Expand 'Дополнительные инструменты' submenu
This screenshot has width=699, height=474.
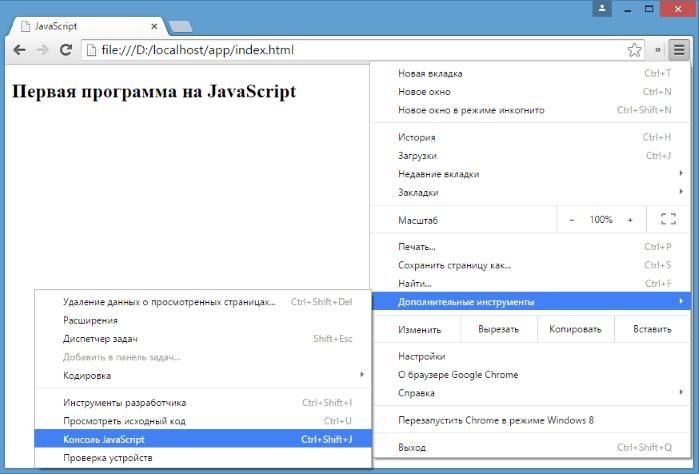530,301
